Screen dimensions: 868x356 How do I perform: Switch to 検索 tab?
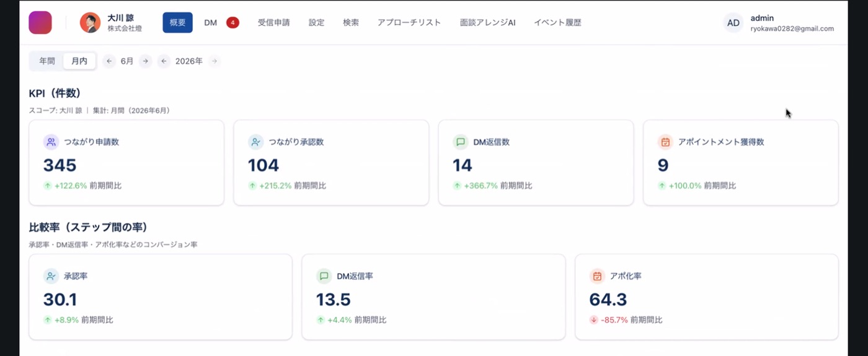(351, 22)
